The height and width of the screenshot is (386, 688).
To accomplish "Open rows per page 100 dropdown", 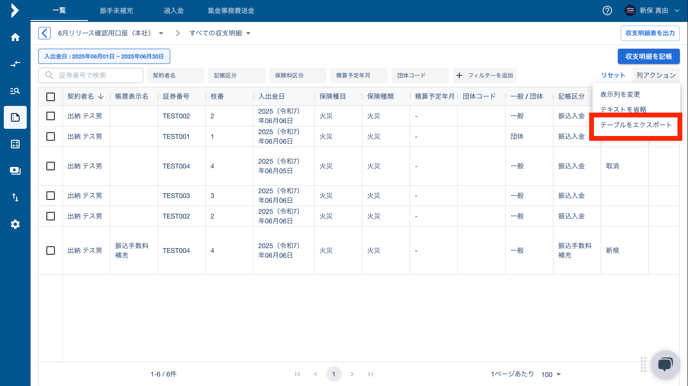I will [551, 374].
